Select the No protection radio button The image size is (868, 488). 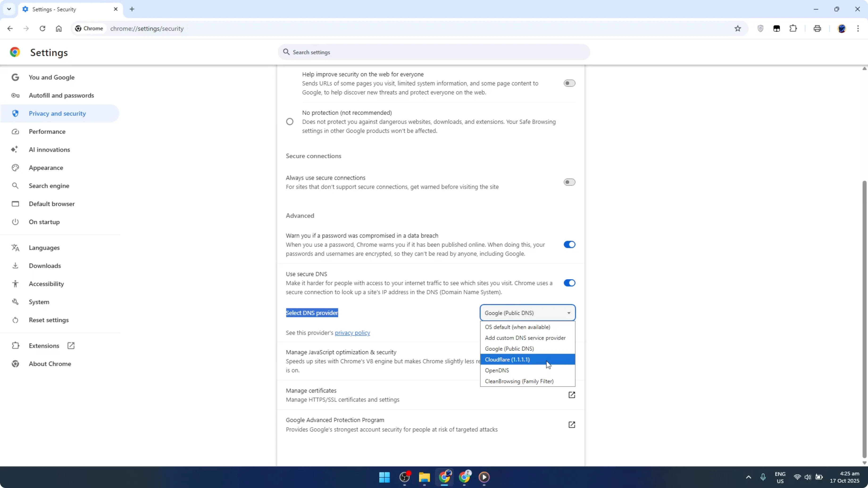[x=290, y=122]
